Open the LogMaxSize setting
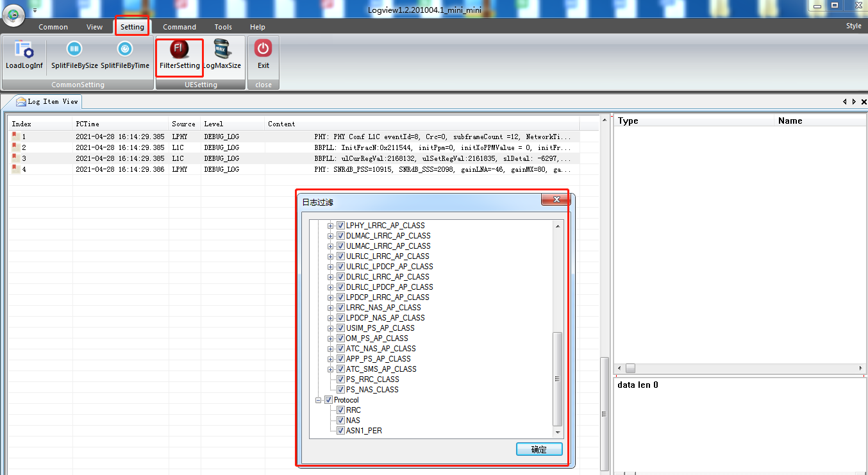 coord(222,49)
